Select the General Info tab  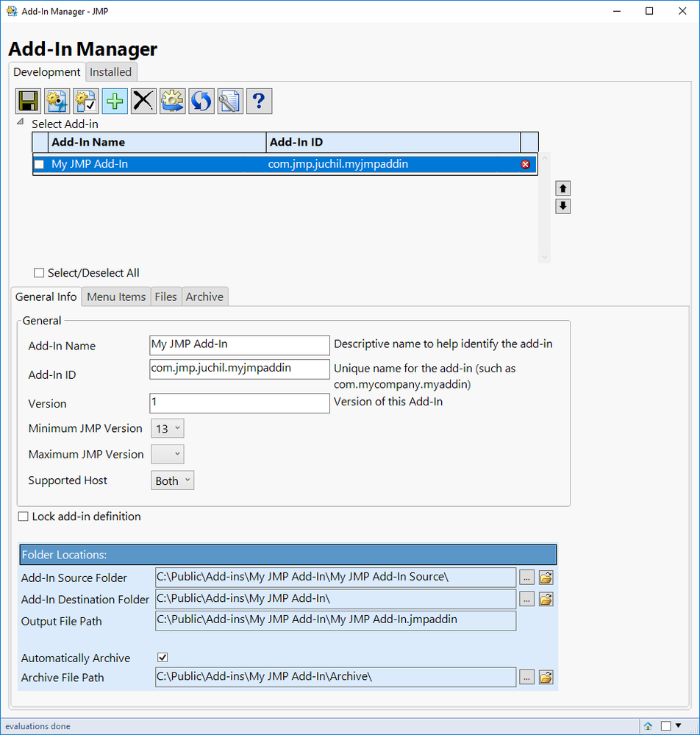pos(46,297)
